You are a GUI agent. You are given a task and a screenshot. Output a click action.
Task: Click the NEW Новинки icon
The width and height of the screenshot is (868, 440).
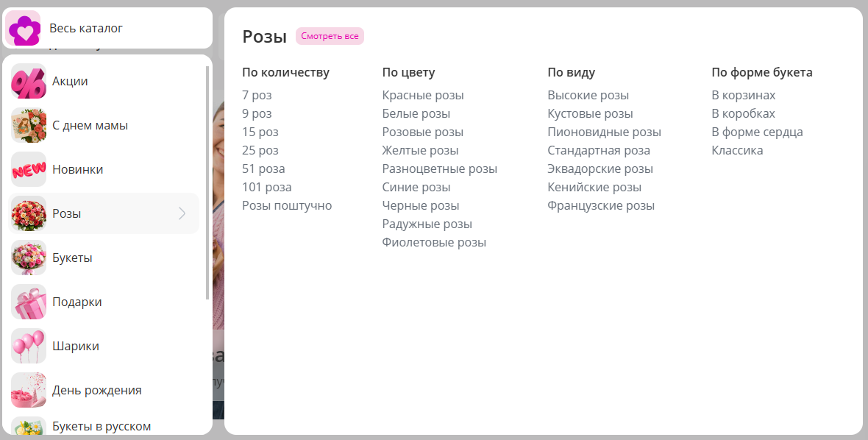point(29,169)
